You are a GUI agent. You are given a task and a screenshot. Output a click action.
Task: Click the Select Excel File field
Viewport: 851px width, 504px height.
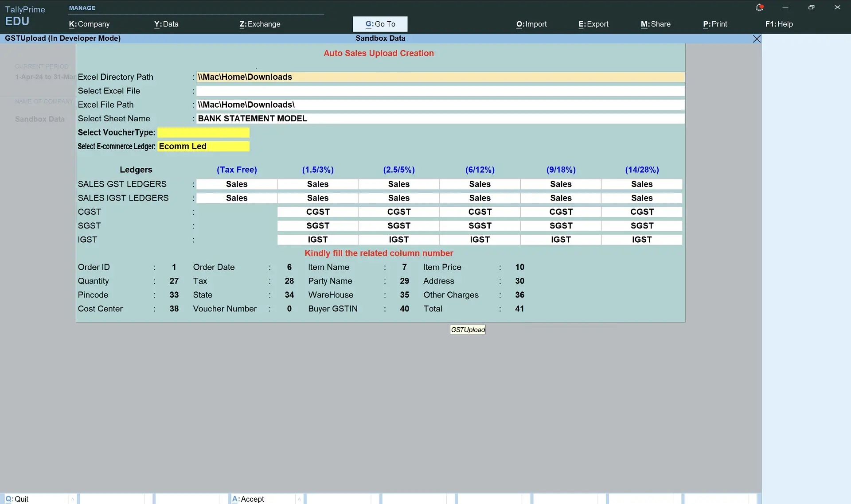click(x=440, y=91)
